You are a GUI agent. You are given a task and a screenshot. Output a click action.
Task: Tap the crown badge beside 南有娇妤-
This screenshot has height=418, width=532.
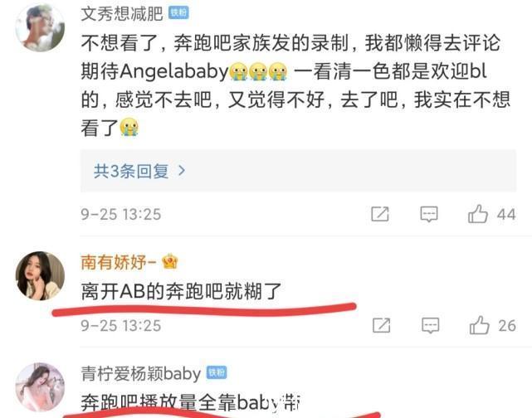pyautogui.click(x=169, y=262)
